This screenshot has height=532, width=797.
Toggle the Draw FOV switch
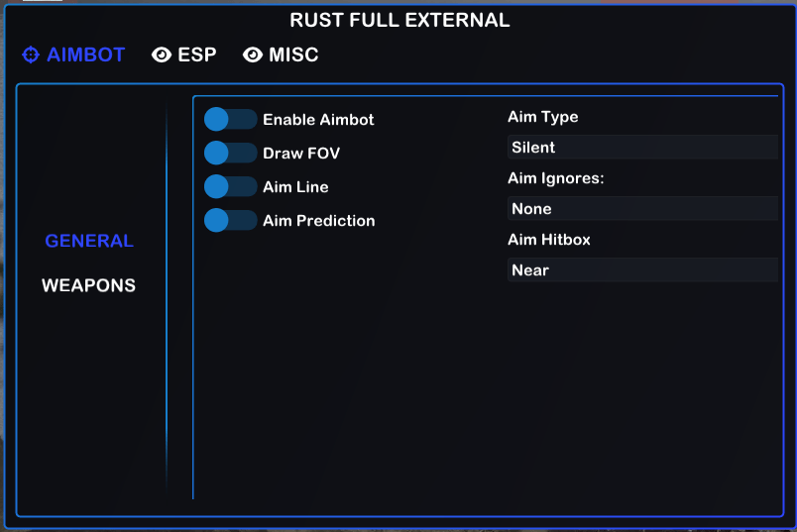(x=230, y=154)
